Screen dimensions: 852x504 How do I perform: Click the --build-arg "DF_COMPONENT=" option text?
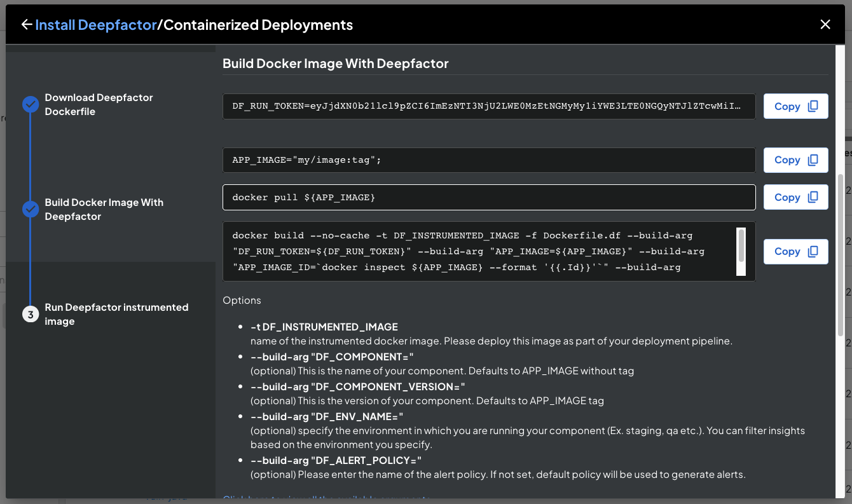(332, 357)
